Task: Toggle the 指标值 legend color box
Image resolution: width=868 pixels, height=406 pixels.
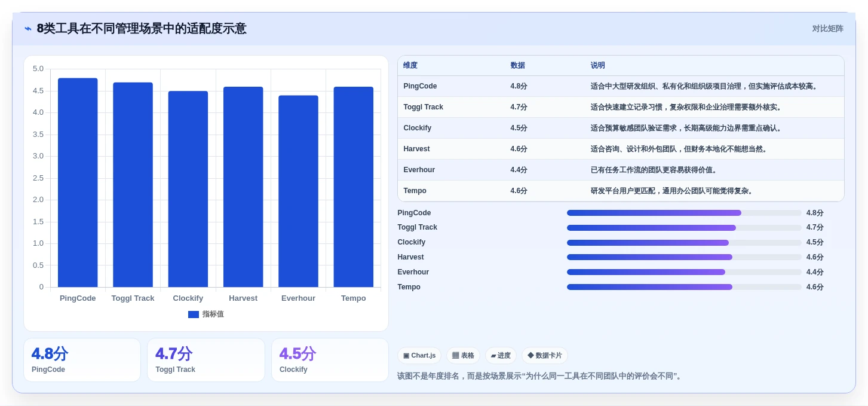Action: (194, 315)
